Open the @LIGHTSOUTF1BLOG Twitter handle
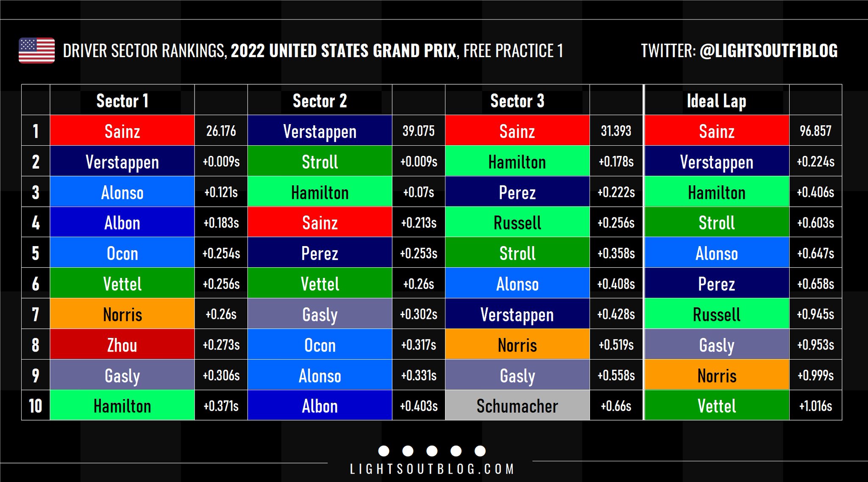868x482 pixels. [x=768, y=51]
